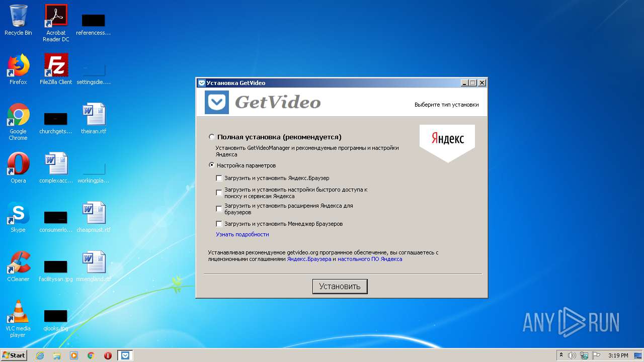This screenshot has height=362, width=644.
Task: Open the Opera desktop shortcut
Action: (x=18, y=168)
